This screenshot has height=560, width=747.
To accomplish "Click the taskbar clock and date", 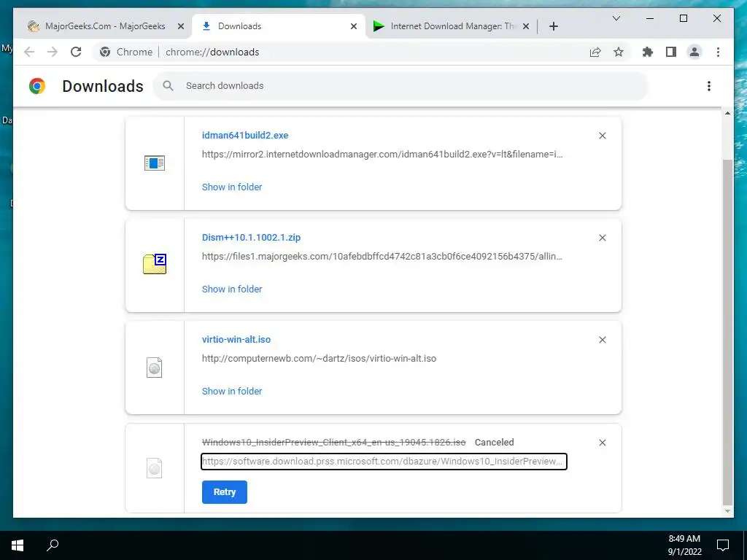I will (684, 545).
